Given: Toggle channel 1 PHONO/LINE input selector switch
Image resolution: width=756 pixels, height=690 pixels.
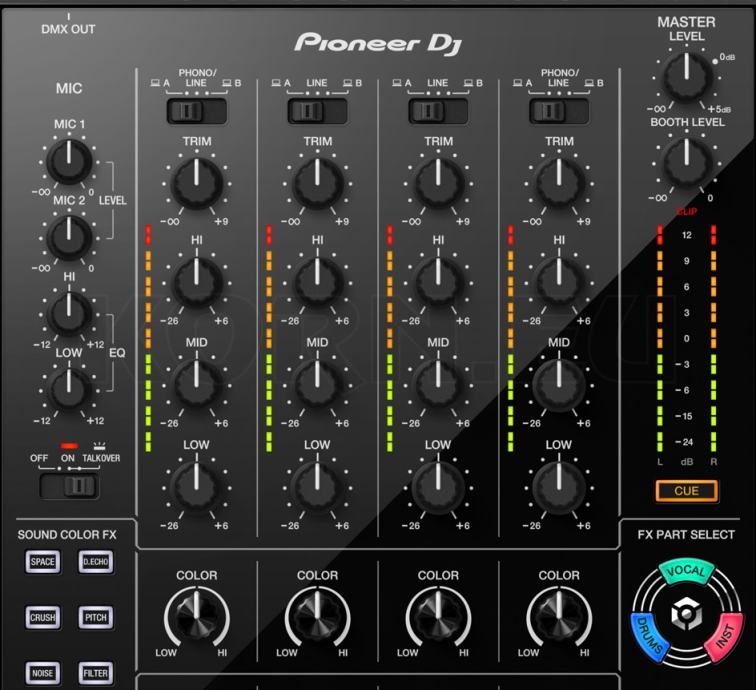Looking at the screenshot, I should coord(196,111).
